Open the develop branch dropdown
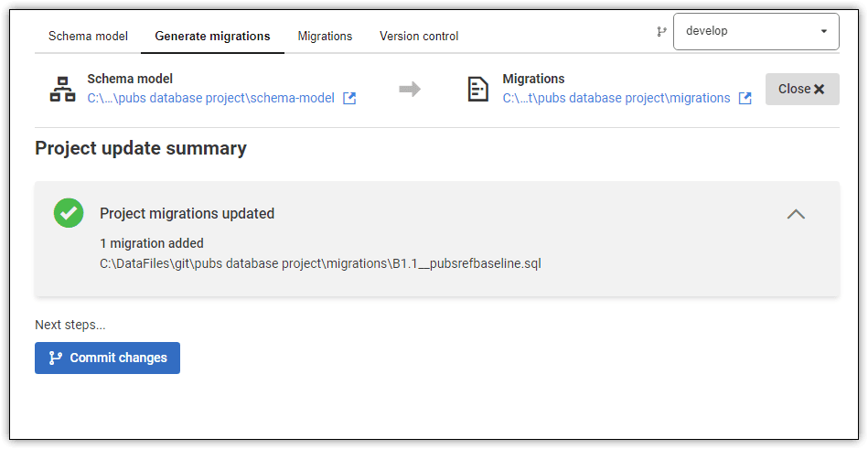868x449 pixels. point(755,32)
